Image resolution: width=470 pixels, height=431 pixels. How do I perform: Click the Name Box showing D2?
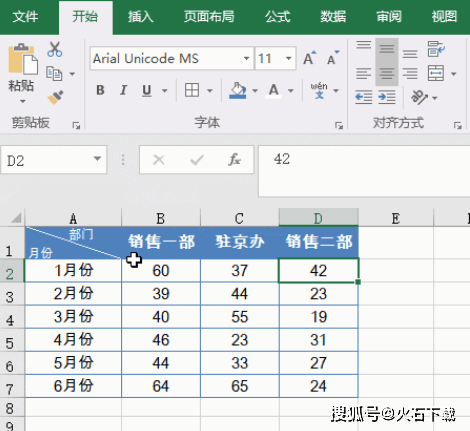point(54,160)
